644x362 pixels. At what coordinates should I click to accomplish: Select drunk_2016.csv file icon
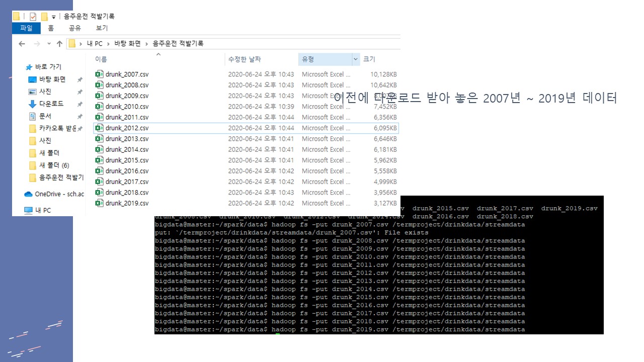[99, 171]
